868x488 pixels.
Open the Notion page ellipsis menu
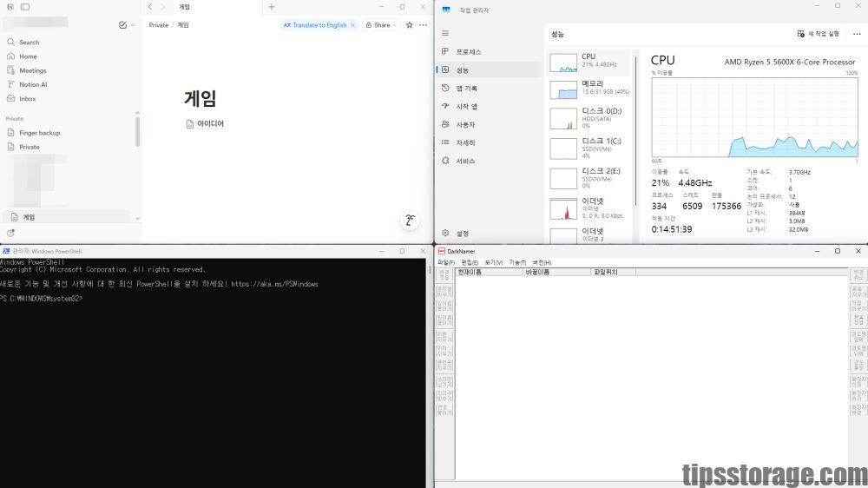pyautogui.click(x=423, y=25)
